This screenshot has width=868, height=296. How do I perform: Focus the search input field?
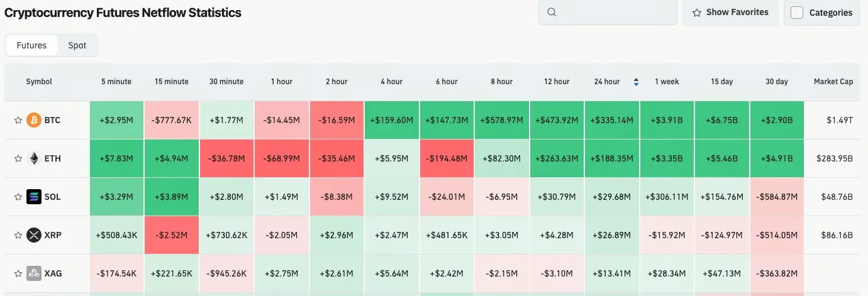click(x=613, y=12)
